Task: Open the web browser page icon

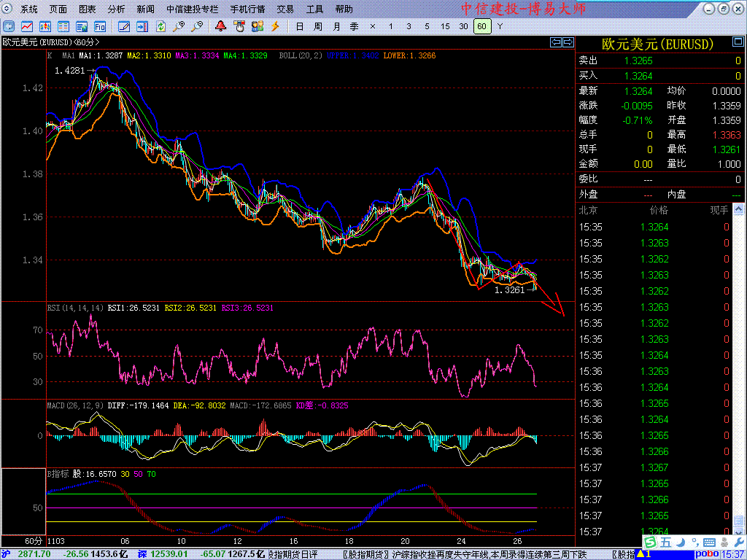Action: point(82,27)
